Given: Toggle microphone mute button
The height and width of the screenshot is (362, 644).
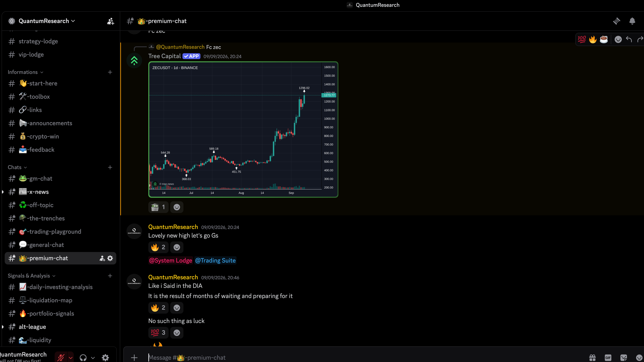Looking at the screenshot, I should click(x=61, y=358).
